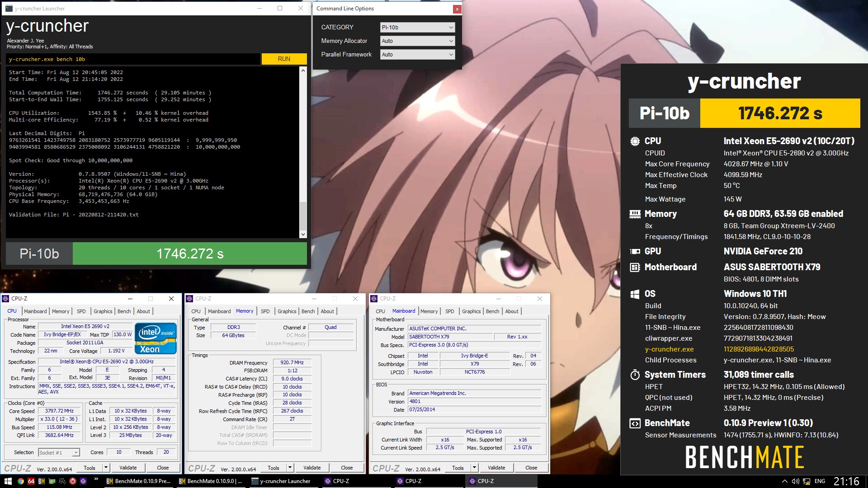
Task: Click Tools button in CPU-Z Memory-tab window
Action: (274, 468)
